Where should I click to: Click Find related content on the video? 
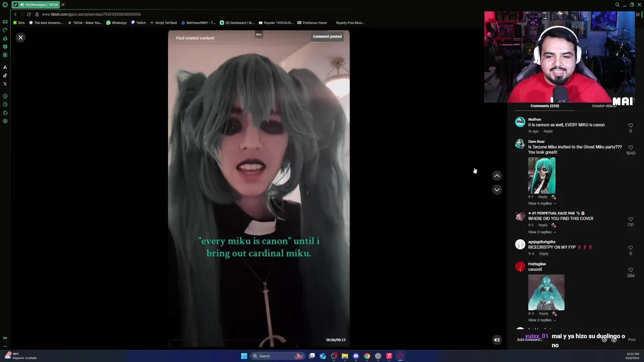(195, 38)
